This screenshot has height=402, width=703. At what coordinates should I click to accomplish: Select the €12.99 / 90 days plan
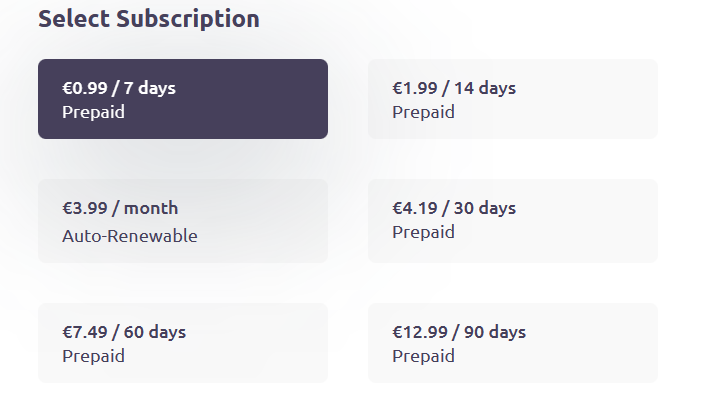[513, 343]
